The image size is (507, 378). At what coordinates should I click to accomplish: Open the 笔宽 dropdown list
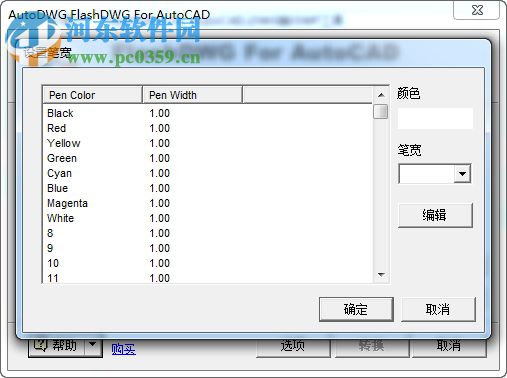(x=462, y=173)
